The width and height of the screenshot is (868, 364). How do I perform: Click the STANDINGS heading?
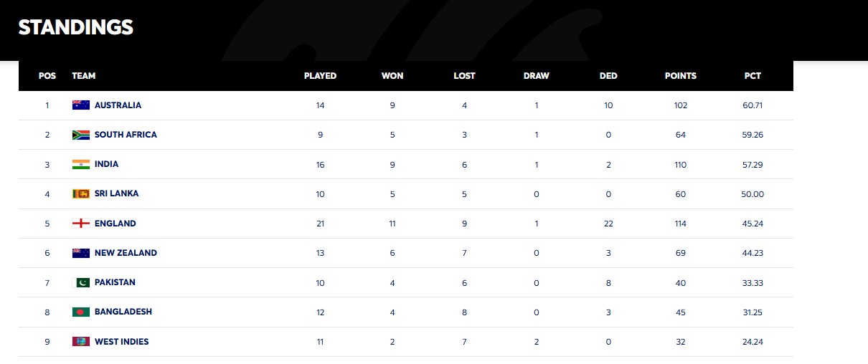click(x=76, y=27)
